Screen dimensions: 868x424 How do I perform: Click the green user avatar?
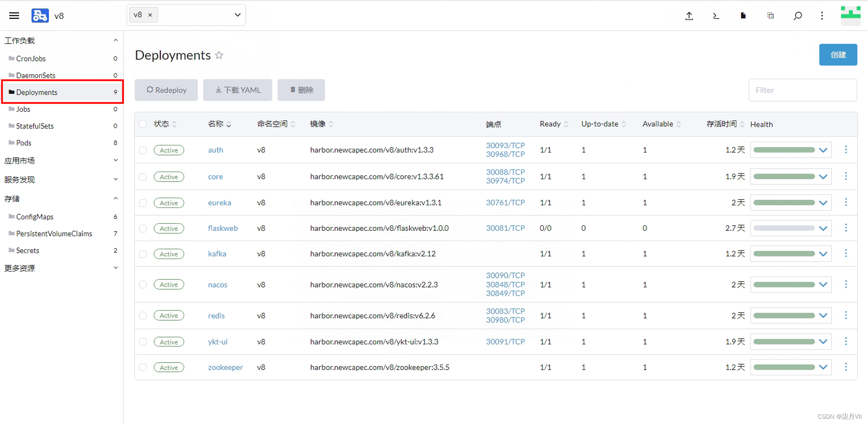(x=850, y=16)
